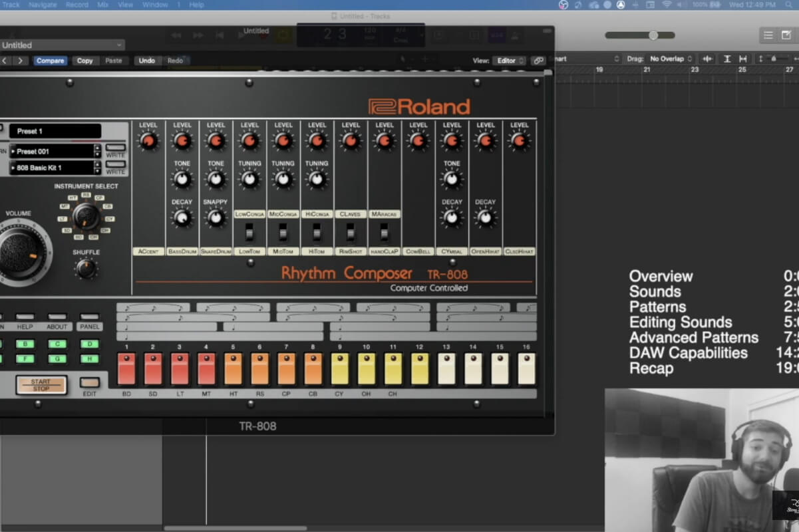
Task: Click the WRITE button beside Preset 001
Action: [115, 148]
